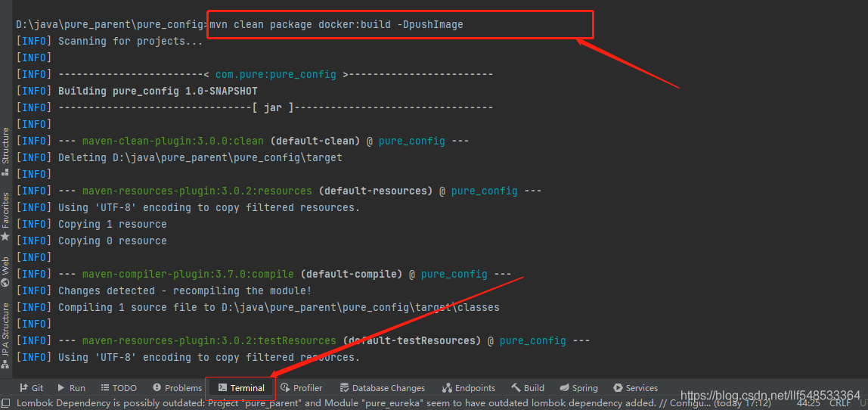This screenshot has height=410, width=868.
Task: Click the Spring leaf icon
Action: [x=564, y=388]
